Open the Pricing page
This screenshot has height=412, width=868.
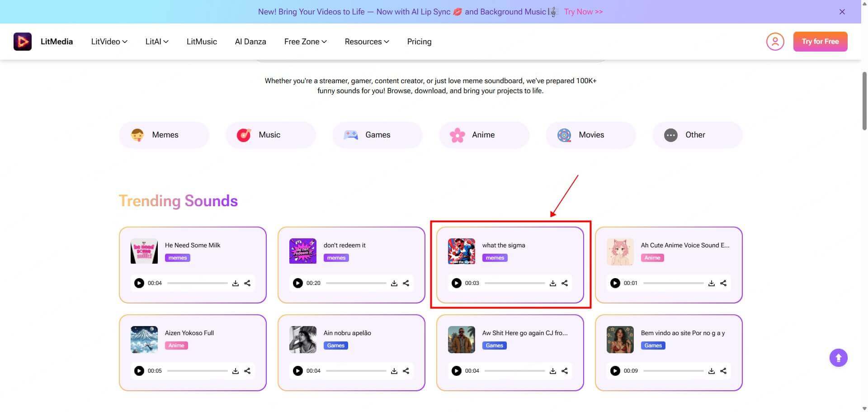click(x=419, y=41)
